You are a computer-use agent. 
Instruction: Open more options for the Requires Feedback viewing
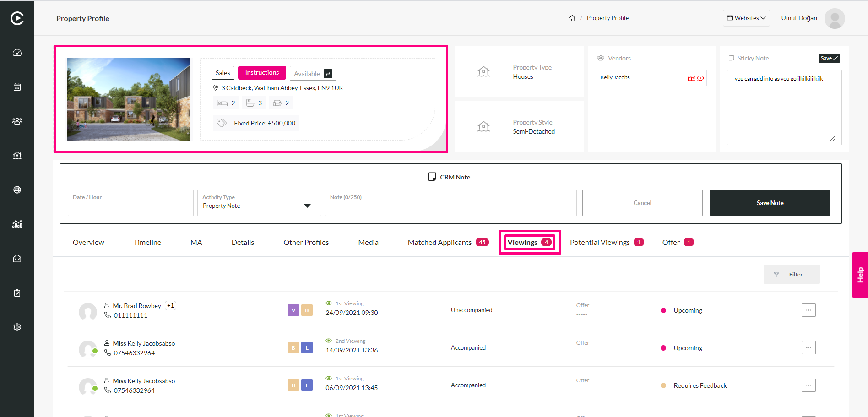(808, 385)
